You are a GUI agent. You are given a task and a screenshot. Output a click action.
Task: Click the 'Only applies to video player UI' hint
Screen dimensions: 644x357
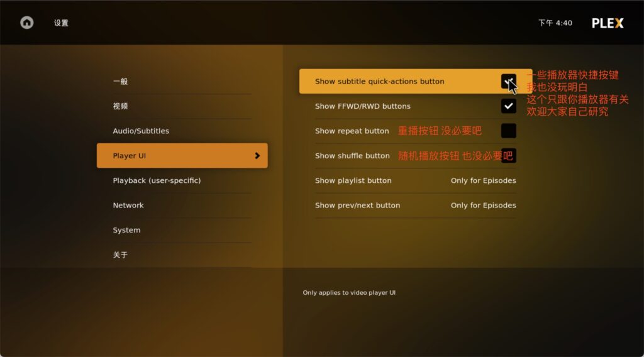(349, 292)
